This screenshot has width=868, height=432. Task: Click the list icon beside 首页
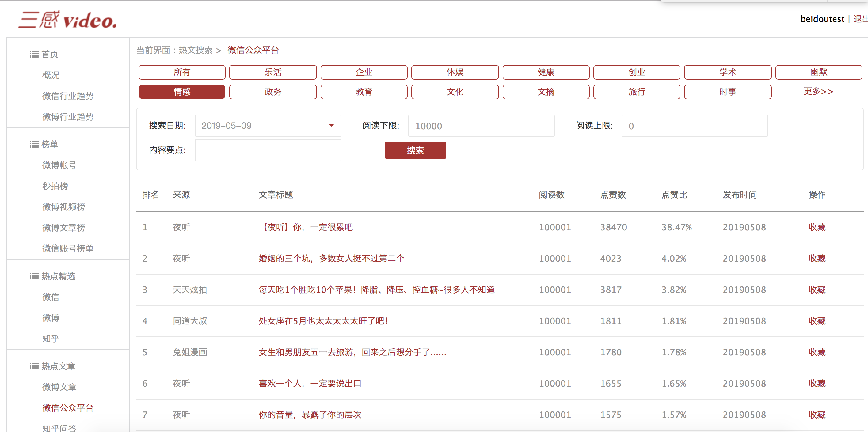[34, 54]
